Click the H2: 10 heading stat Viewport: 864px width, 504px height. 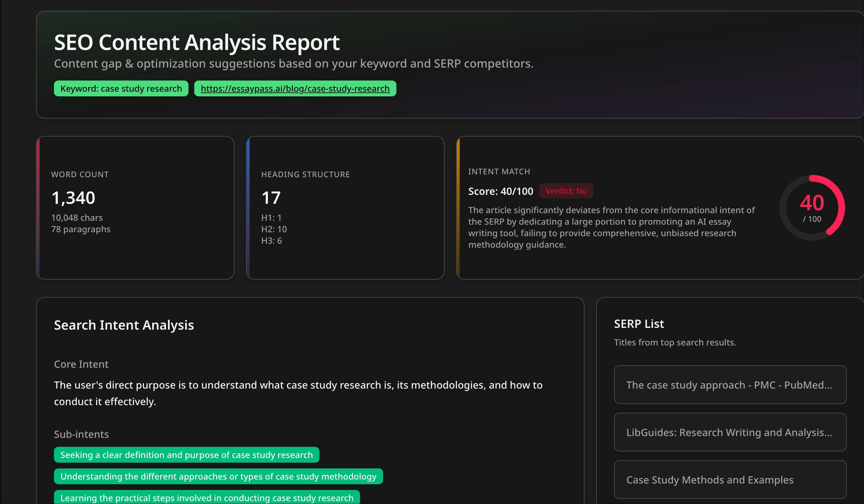[x=274, y=229]
